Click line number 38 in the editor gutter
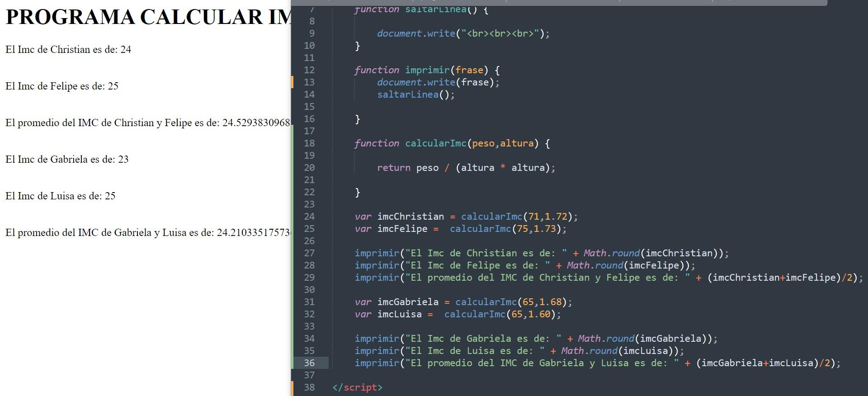The height and width of the screenshot is (396, 868). [x=309, y=387]
